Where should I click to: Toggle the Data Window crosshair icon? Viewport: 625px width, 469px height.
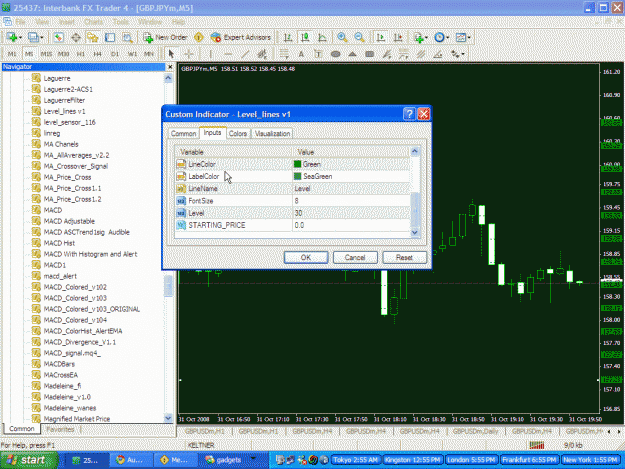pos(76,37)
